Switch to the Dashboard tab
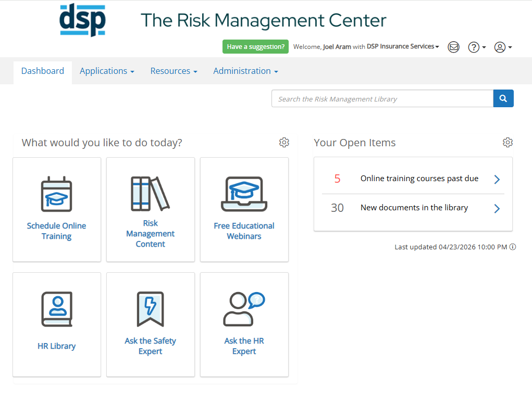Image resolution: width=532 pixels, height=393 pixels. [42, 71]
